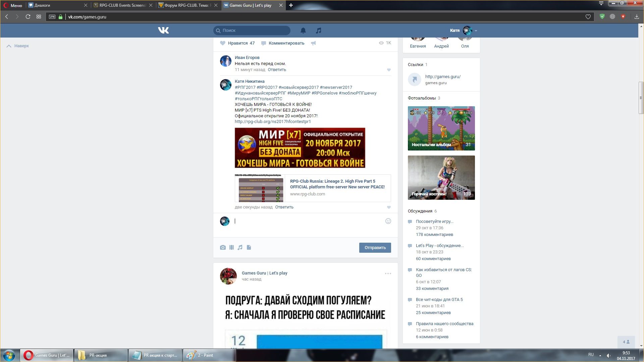Open discussion Let's Play - обсуждение...
644x362 pixels.
point(440,246)
